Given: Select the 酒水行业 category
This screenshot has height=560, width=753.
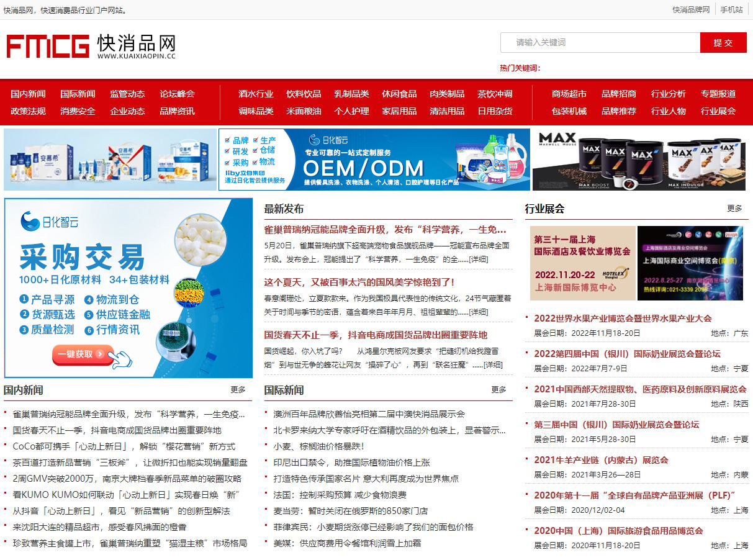Looking at the screenshot, I should 256,94.
